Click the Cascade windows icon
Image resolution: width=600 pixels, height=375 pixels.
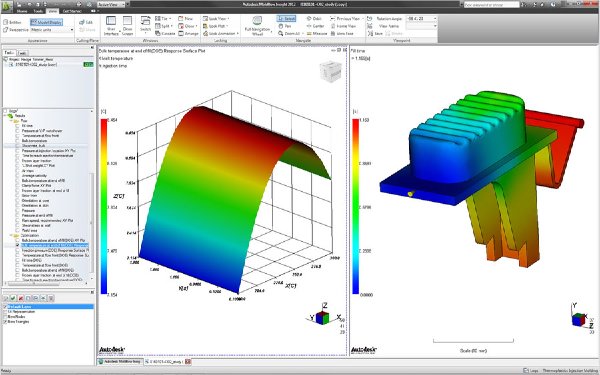[158, 33]
